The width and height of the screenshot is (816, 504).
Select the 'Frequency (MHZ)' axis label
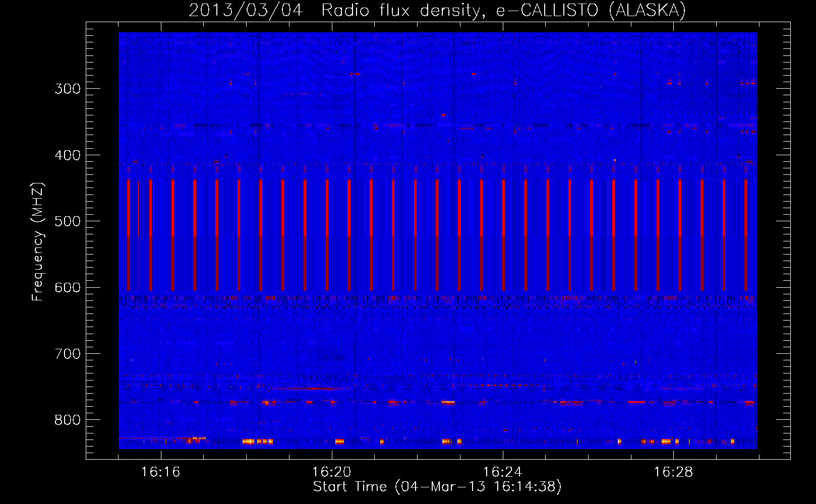38,242
